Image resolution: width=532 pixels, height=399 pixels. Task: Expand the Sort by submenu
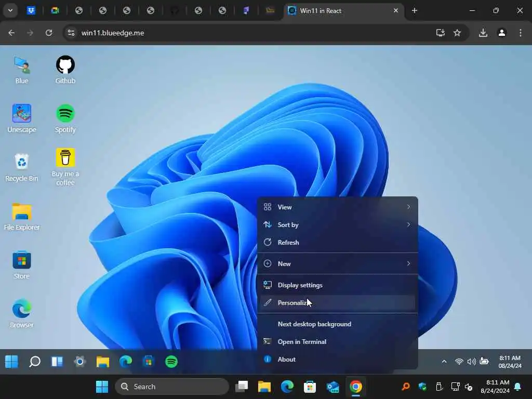(338, 224)
